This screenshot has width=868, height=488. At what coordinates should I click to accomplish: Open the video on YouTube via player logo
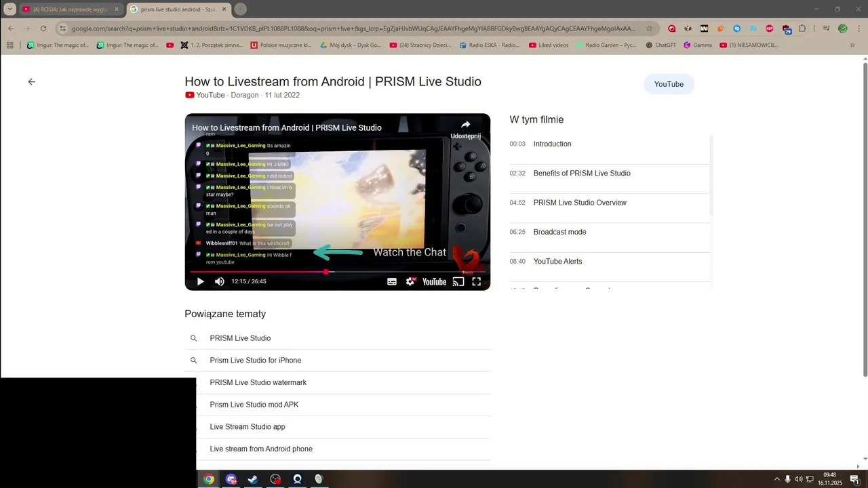434,282
